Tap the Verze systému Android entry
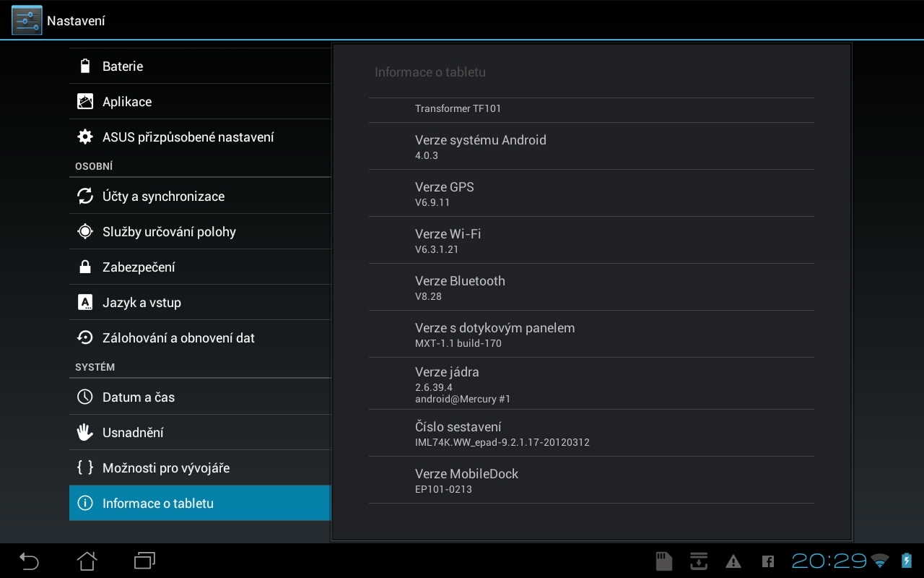 590,147
